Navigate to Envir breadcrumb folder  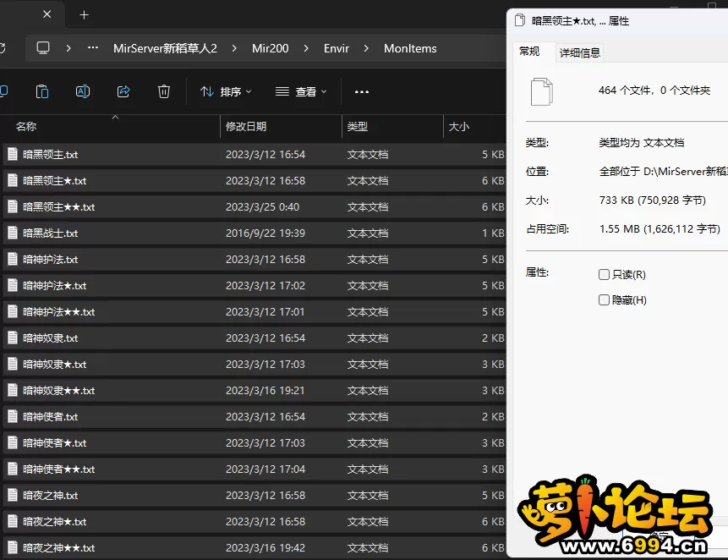tap(337, 48)
